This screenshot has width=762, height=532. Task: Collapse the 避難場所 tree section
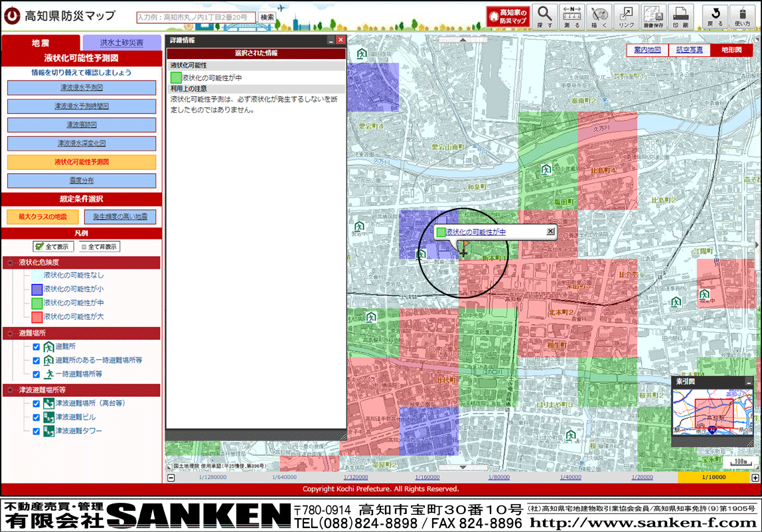(11, 333)
